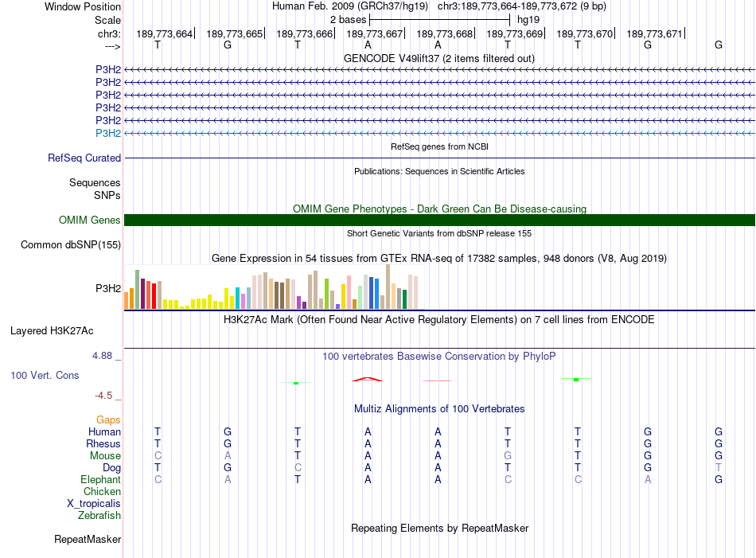Open Multiz Alignments of 100 Vertebrates title
756x558 pixels.
point(439,409)
